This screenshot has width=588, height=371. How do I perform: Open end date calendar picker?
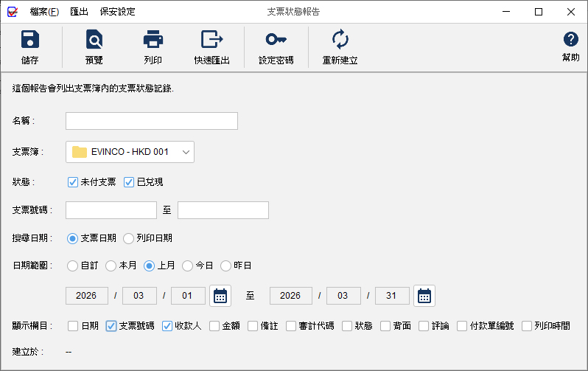pos(424,296)
